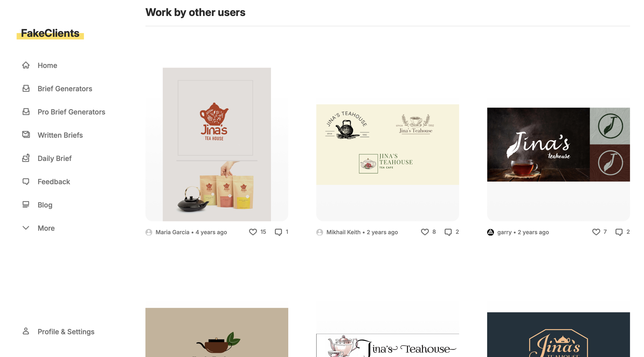644x357 pixels.
Task: Open Profile & Settings
Action: [66, 331]
